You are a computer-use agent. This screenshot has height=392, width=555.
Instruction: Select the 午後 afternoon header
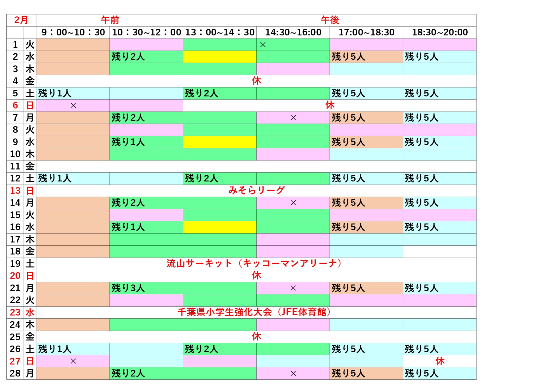[330, 20]
